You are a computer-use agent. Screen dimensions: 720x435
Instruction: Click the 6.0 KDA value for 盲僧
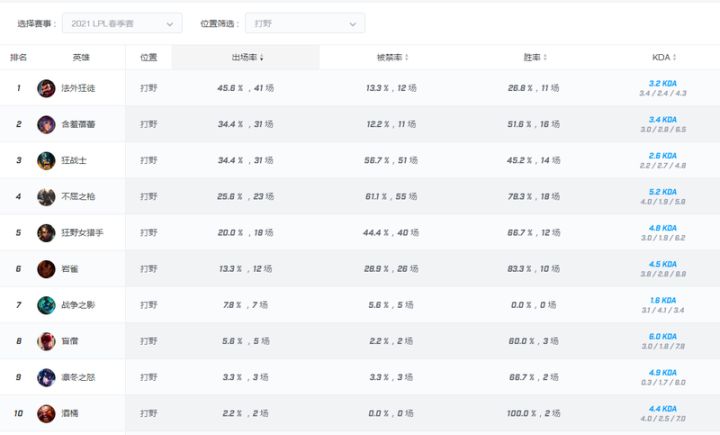[663, 336]
